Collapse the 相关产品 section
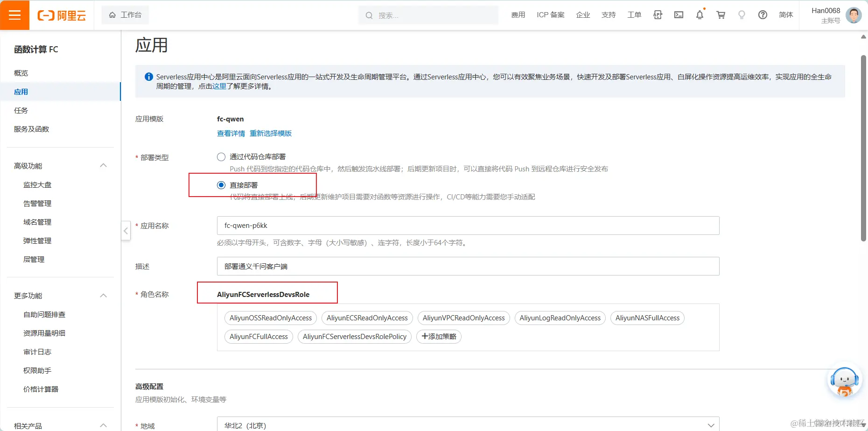The width and height of the screenshot is (868, 431). (x=104, y=425)
